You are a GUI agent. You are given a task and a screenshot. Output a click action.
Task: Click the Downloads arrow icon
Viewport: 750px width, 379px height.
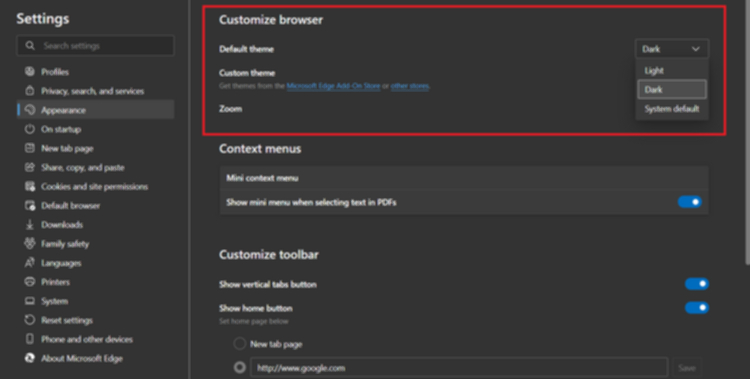click(30, 224)
